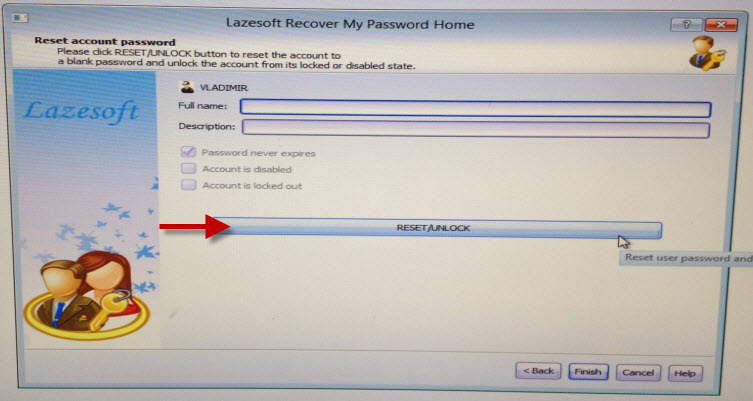
Task: Click the RESET/UNLOCK button
Action: coord(433,228)
